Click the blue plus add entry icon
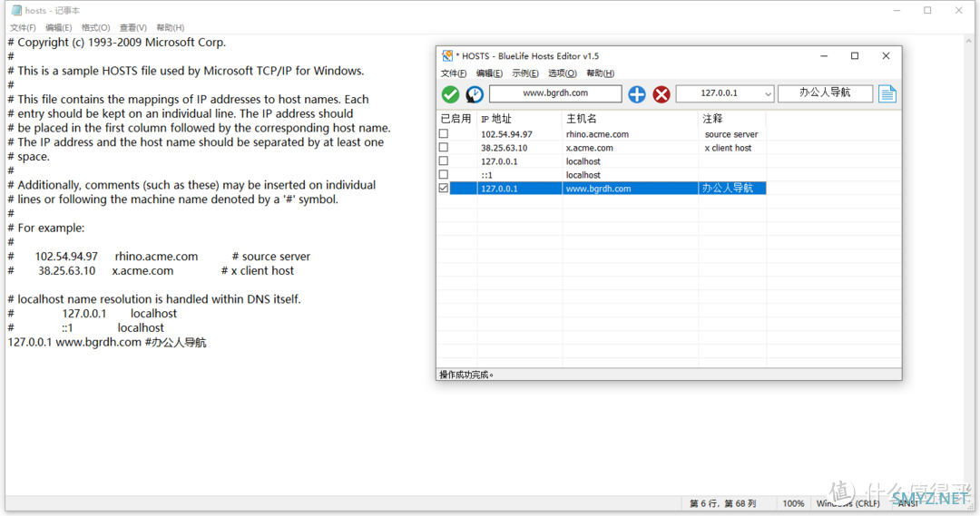The height and width of the screenshot is (516, 980). [637, 94]
